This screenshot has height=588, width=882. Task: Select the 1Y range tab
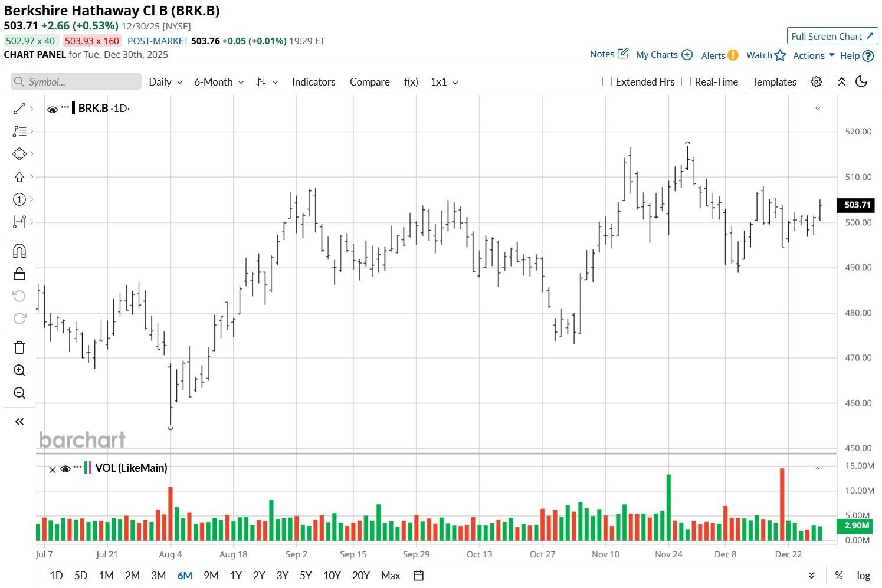coord(236,576)
